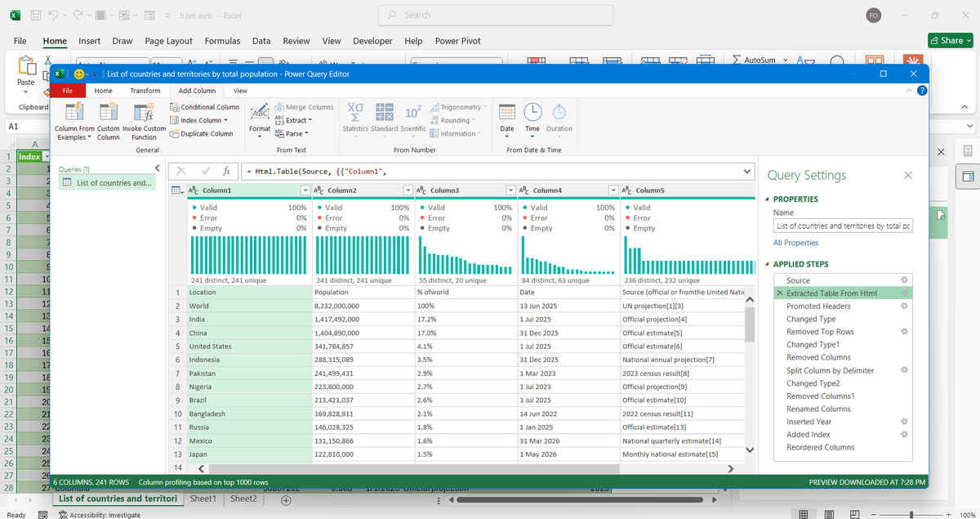Click the Excel Search box

tap(495, 15)
